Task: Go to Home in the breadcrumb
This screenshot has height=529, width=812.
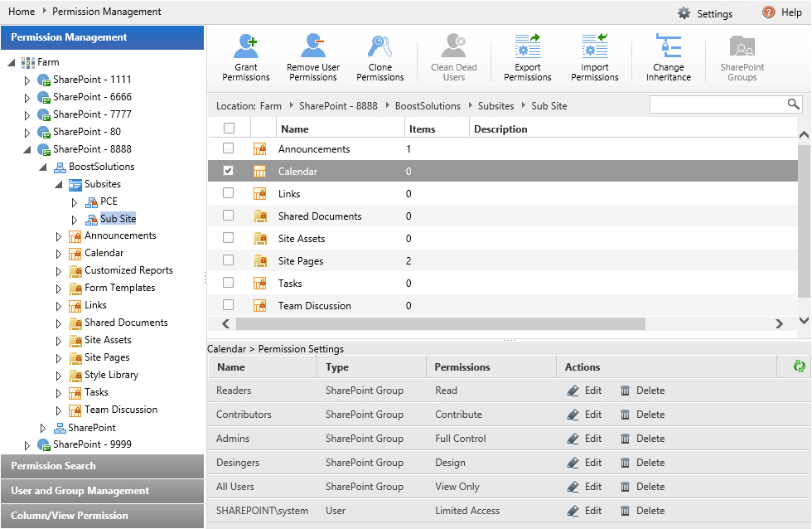Action: 22,12
